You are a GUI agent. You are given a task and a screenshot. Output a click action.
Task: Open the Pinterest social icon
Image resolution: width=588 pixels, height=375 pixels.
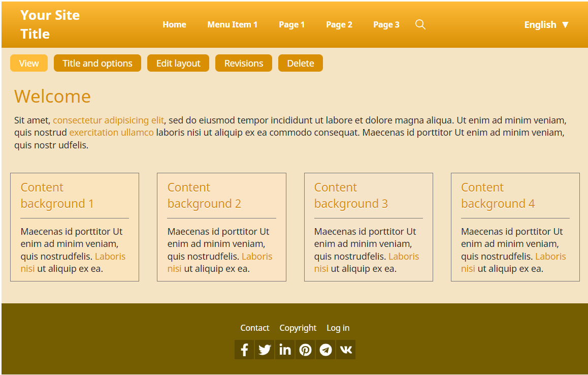(x=305, y=350)
